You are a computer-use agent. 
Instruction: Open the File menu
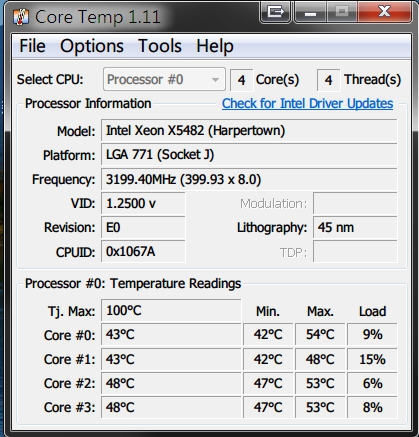point(32,46)
